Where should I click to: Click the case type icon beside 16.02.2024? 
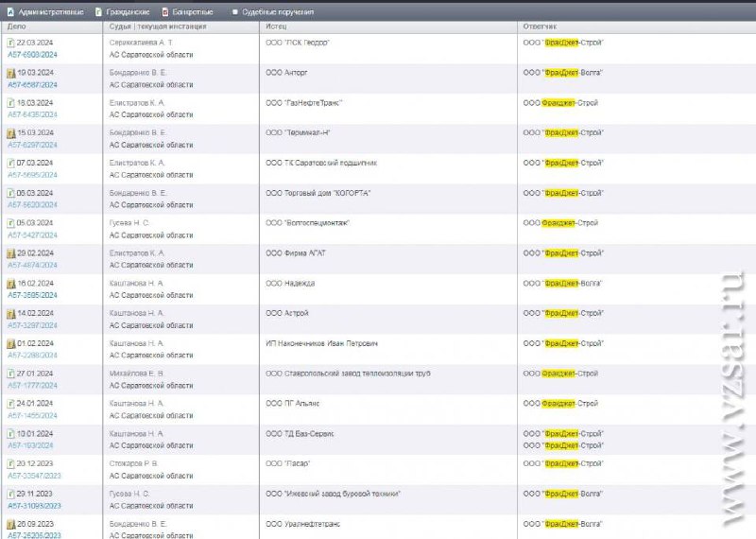coord(11,284)
